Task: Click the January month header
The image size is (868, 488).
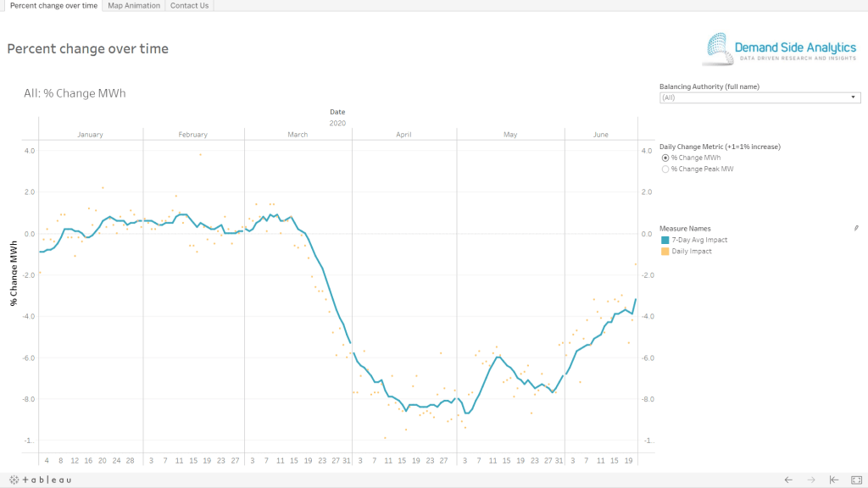Action: click(x=90, y=135)
